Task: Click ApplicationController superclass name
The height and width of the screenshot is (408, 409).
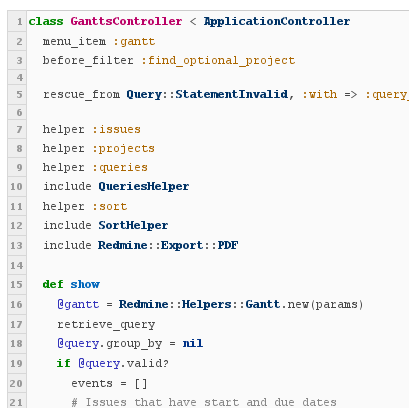Action: point(277,21)
